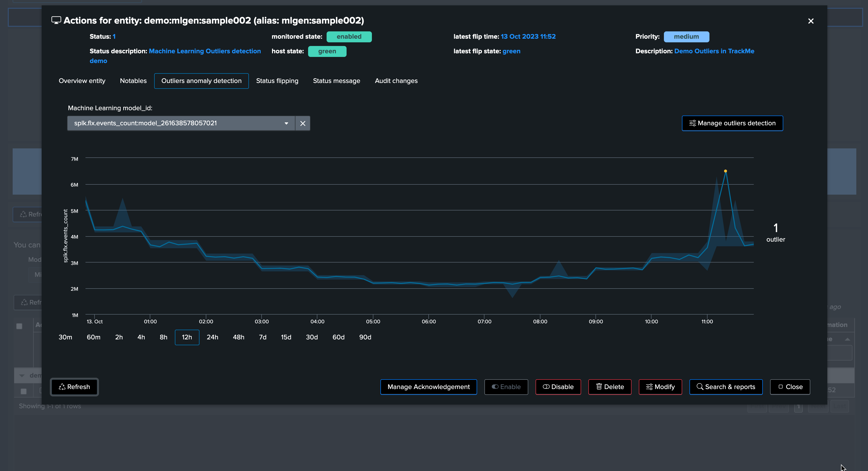Click the X icon to clear model selection
The width and height of the screenshot is (868, 471).
(302, 123)
